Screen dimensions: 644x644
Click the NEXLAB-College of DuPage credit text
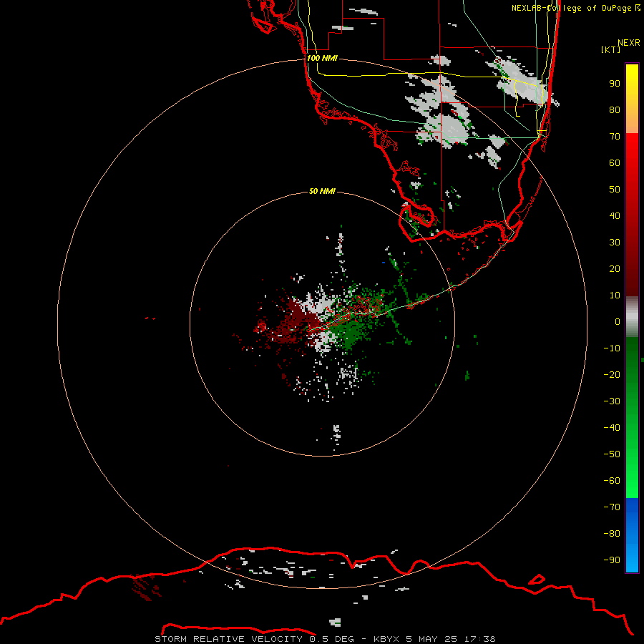point(576,8)
